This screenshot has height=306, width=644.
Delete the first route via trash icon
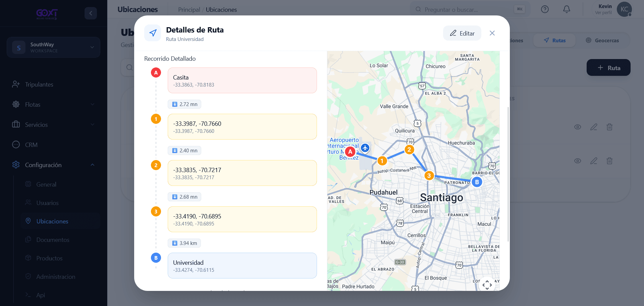point(609,127)
